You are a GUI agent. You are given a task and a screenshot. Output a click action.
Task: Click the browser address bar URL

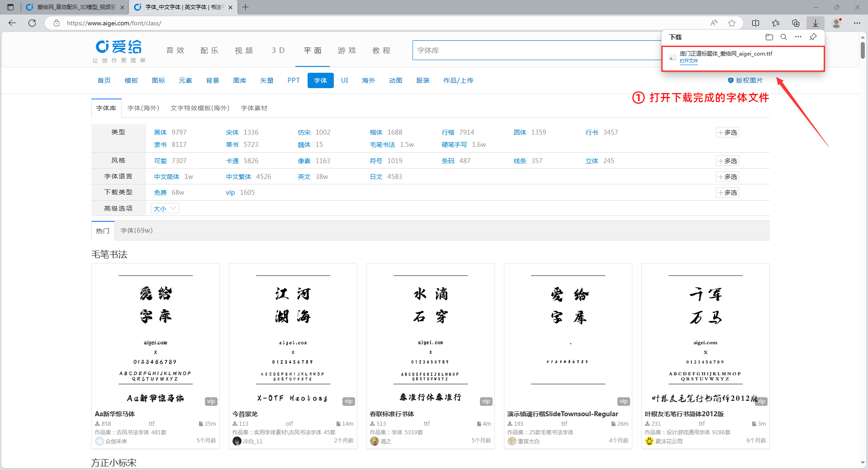pos(114,23)
